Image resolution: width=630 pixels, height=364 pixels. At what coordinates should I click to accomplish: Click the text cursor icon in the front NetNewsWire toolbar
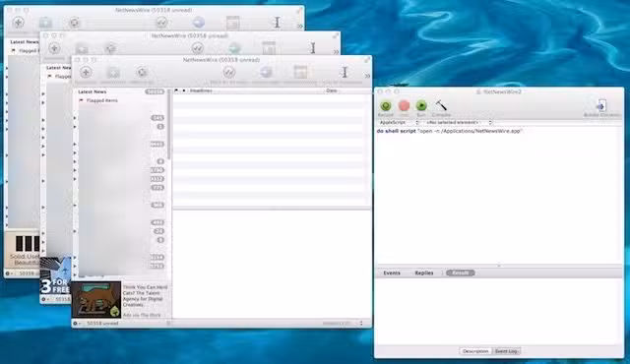pyautogui.click(x=345, y=73)
